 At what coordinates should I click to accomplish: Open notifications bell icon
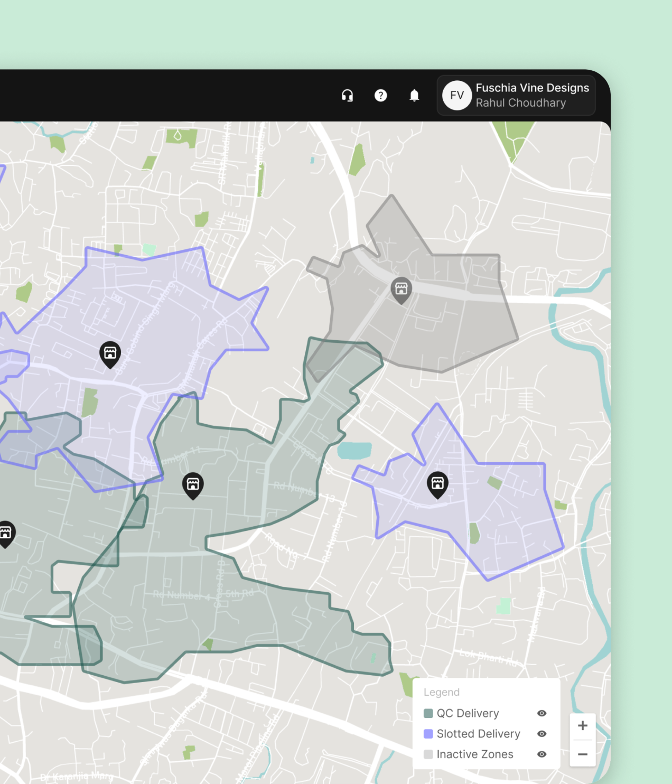[414, 95]
